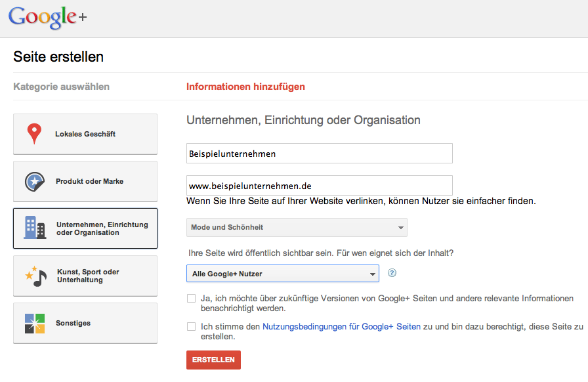588x382 pixels.
Task: Select Unternehmen, Einrichtung oder Organisation category card
Action: pos(85,228)
